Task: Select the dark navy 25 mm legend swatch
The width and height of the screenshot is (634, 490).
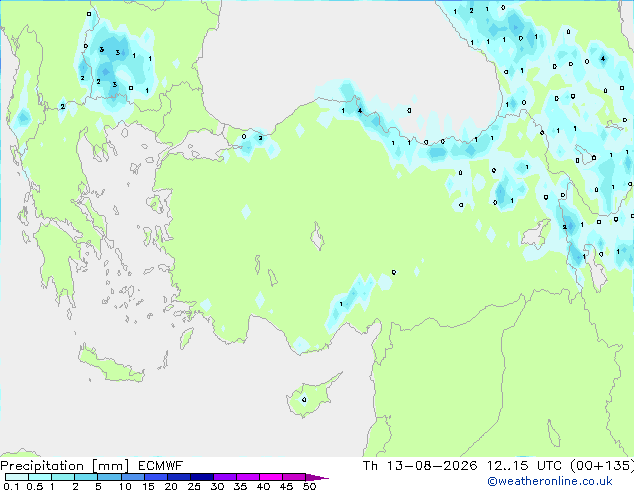Action: [202, 477]
